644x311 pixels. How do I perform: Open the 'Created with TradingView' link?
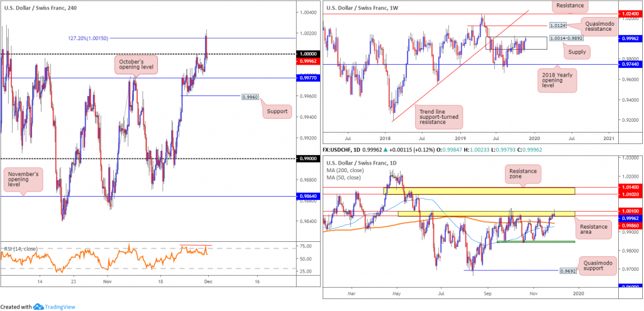tap(38, 307)
